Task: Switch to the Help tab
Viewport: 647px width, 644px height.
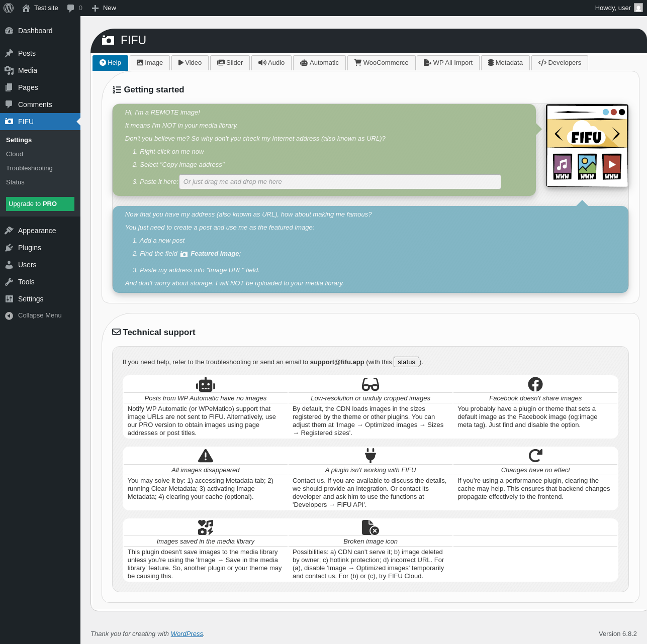Action: tap(111, 63)
